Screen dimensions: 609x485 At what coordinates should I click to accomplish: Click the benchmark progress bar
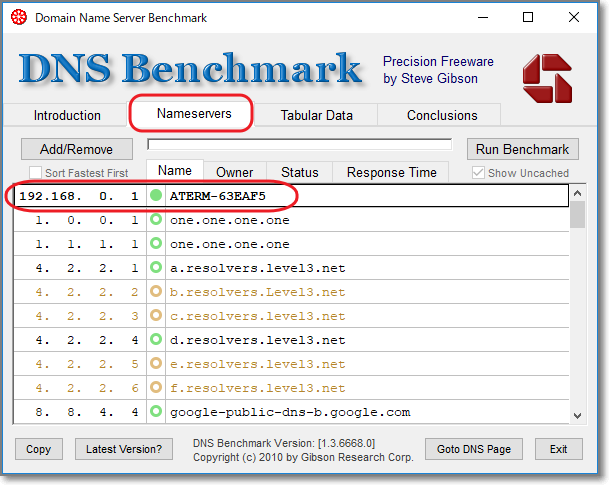coord(299,145)
